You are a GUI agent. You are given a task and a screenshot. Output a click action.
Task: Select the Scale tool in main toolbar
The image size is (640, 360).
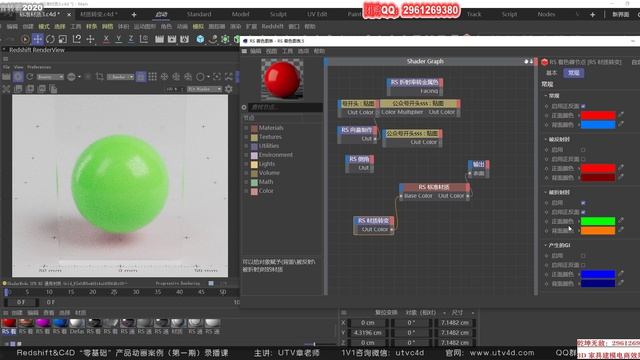[63, 39]
